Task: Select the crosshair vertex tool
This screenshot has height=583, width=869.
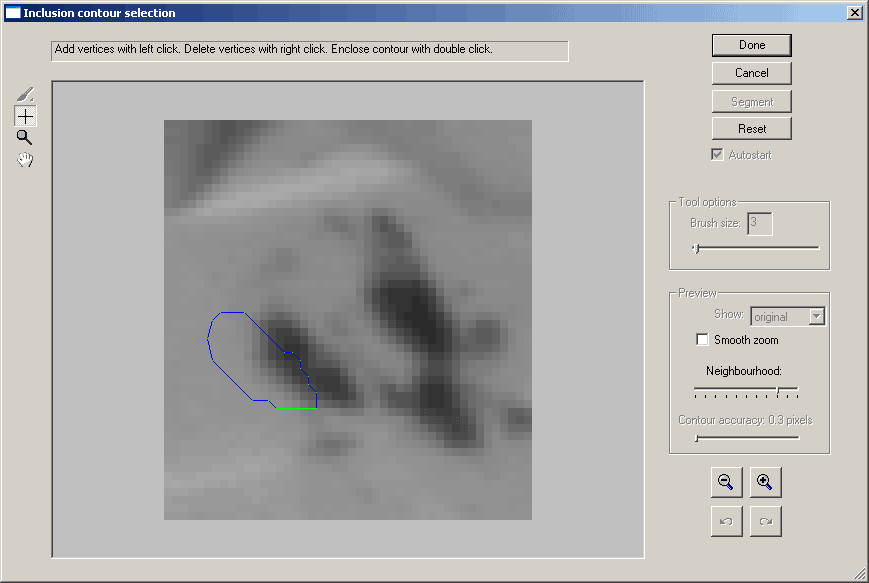Action: pyautogui.click(x=26, y=116)
